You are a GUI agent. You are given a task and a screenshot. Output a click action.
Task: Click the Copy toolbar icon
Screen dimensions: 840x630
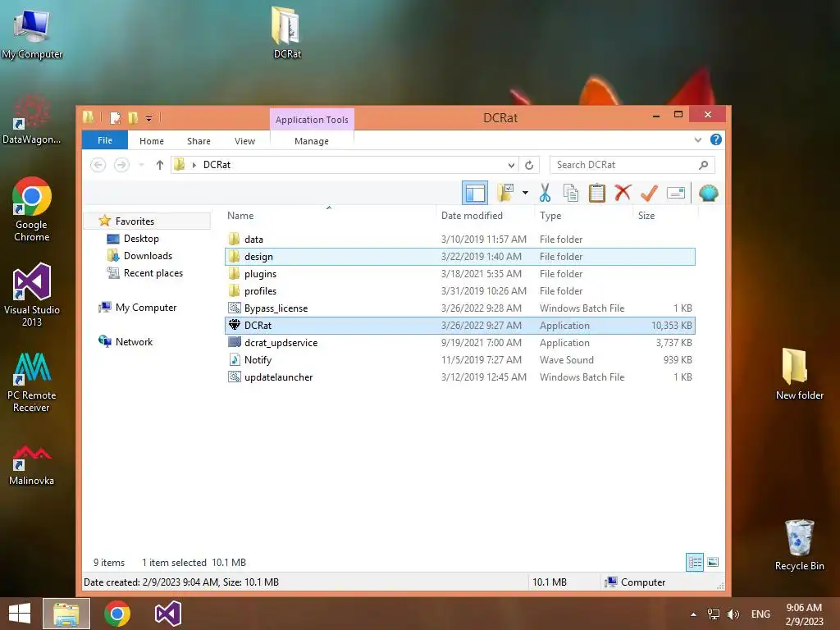pyautogui.click(x=571, y=193)
